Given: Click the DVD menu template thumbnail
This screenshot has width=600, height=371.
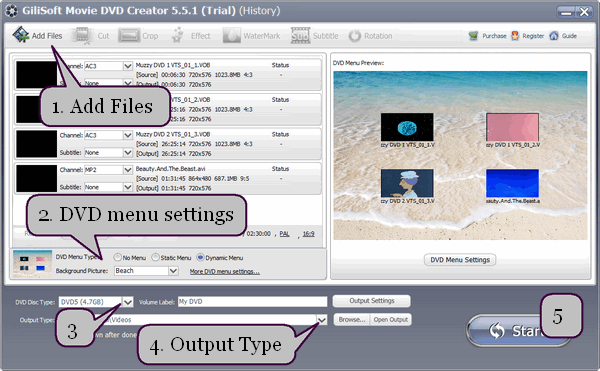Looking at the screenshot, I should (x=33, y=264).
